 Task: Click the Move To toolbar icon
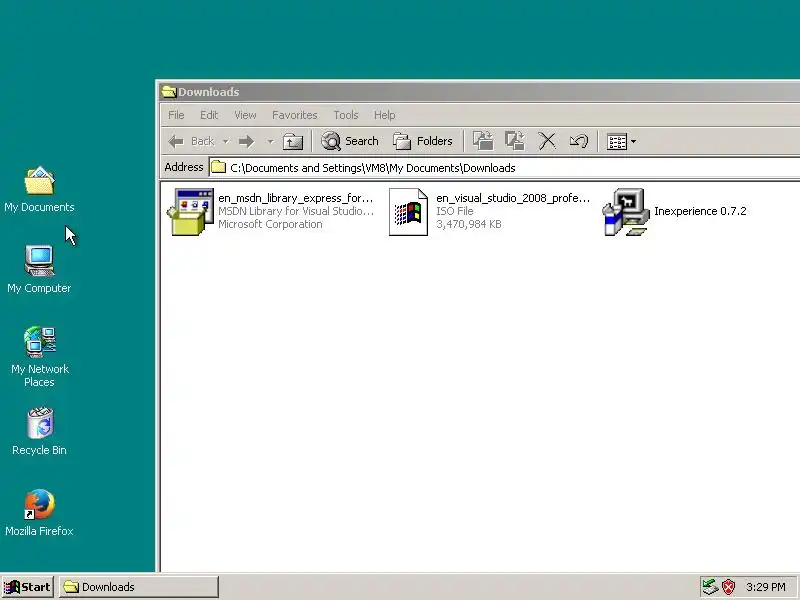pos(483,141)
